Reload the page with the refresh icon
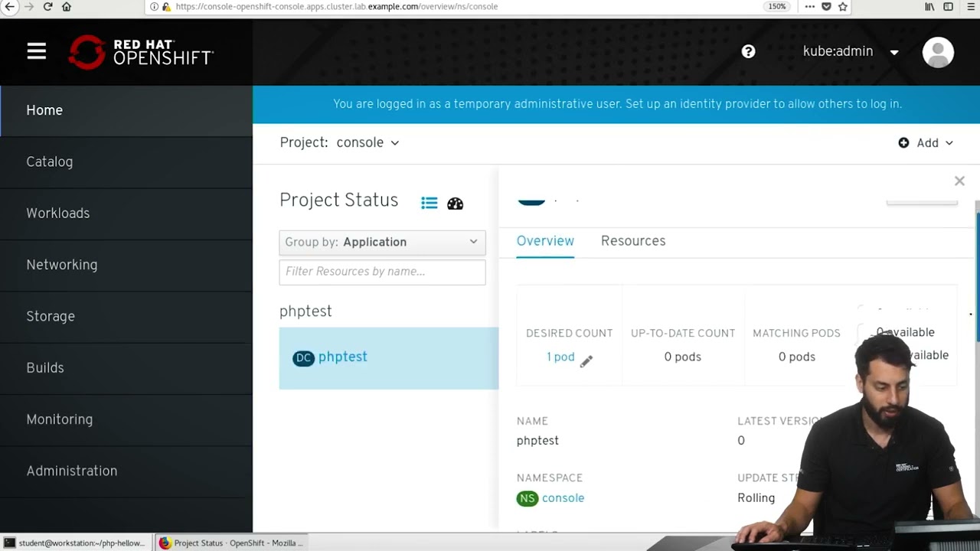 click(x=47, y=6)
